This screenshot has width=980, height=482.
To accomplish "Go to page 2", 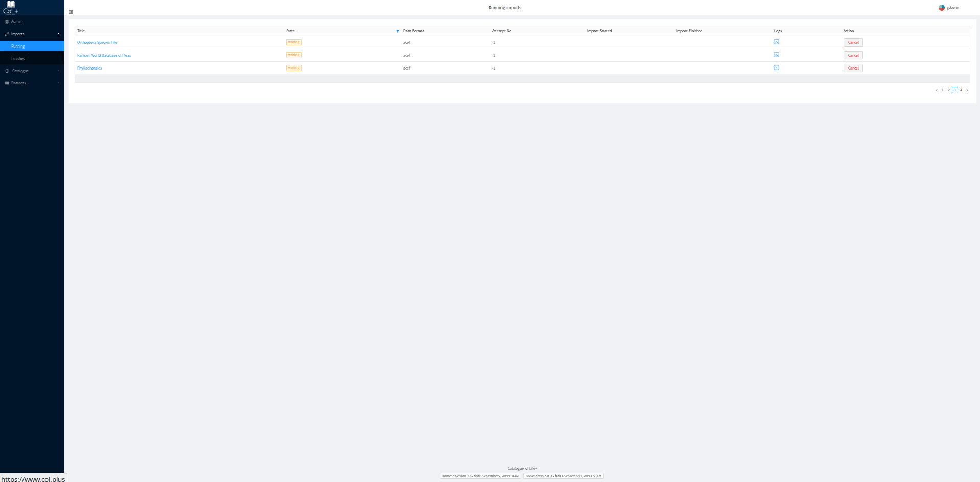I will point(948,90).
